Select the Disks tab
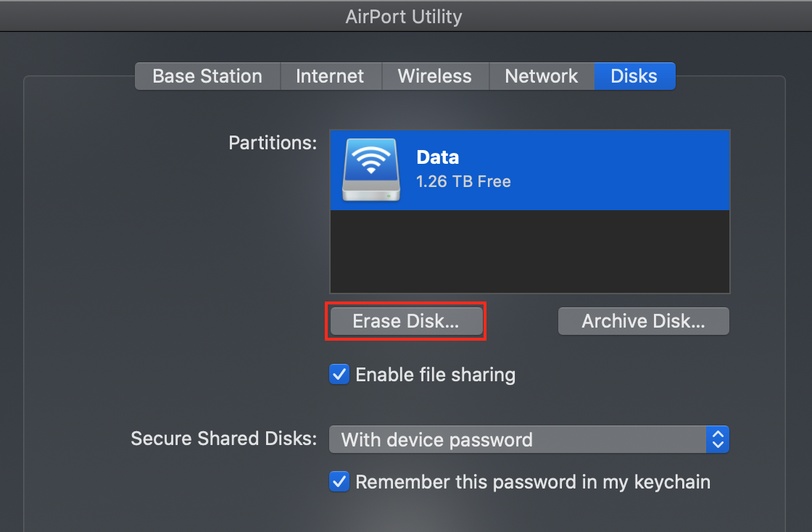The width and height of the screenshot is (812, 532). coord(634,76)
